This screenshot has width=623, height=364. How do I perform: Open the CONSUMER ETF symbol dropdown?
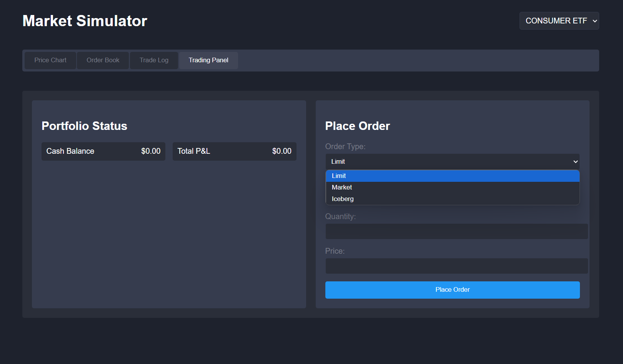[559, 21]
